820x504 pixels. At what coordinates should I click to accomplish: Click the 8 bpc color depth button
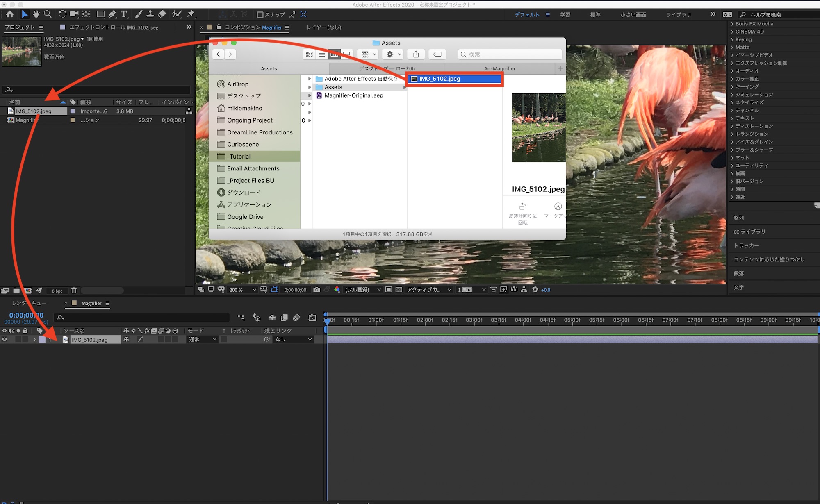pyautogui.click(x=57, y=291)
